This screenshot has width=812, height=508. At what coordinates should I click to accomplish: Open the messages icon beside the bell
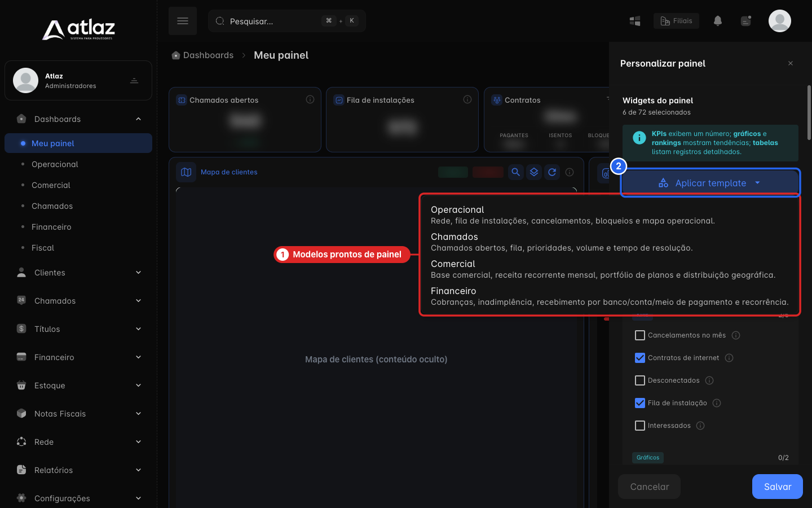pos(746,21)
